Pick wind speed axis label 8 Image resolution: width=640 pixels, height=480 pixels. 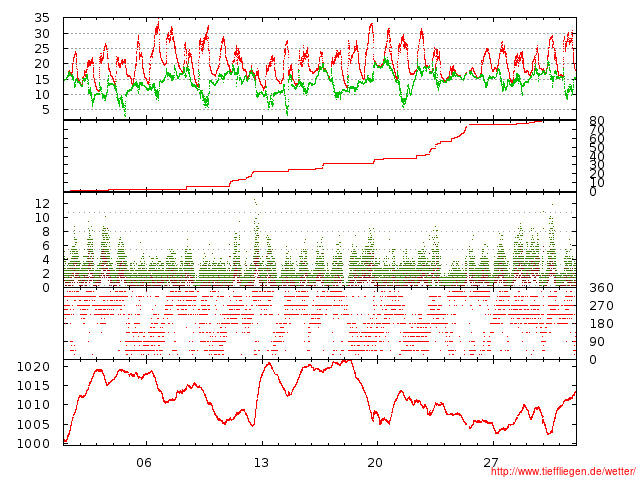[46, 231]
